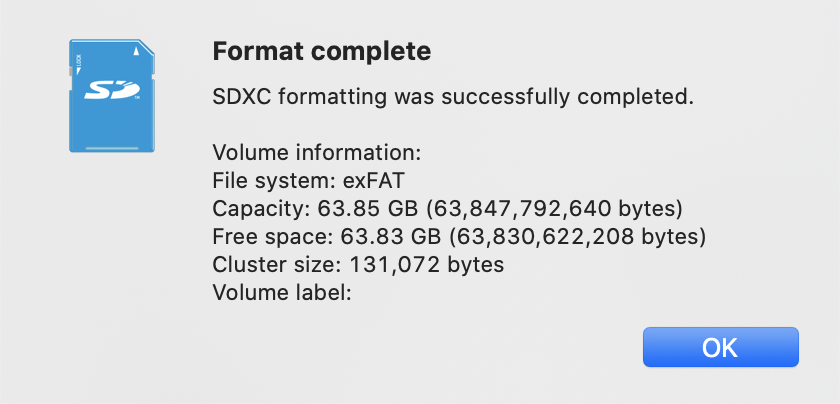Click the 63,830,622,208 bytes free value
This screenshot has width=840, height=404.
pos(577,236)
